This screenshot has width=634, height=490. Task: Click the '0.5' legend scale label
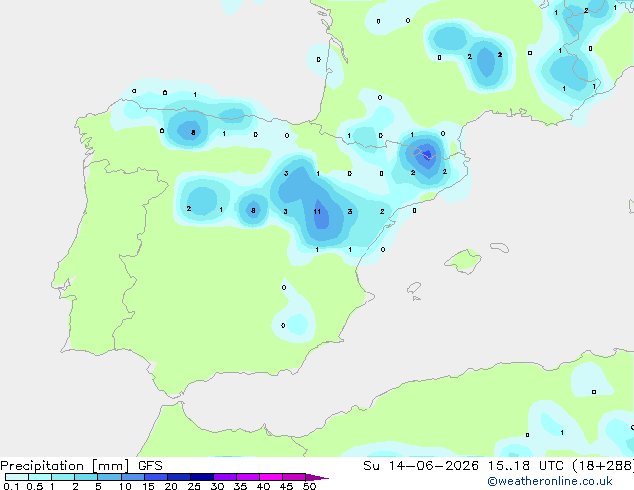click(x=34, y=486)
